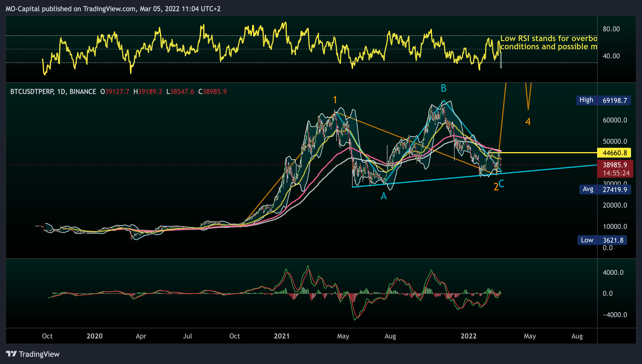Click the yellow 44660.8 price label

[x=614, y=153]
